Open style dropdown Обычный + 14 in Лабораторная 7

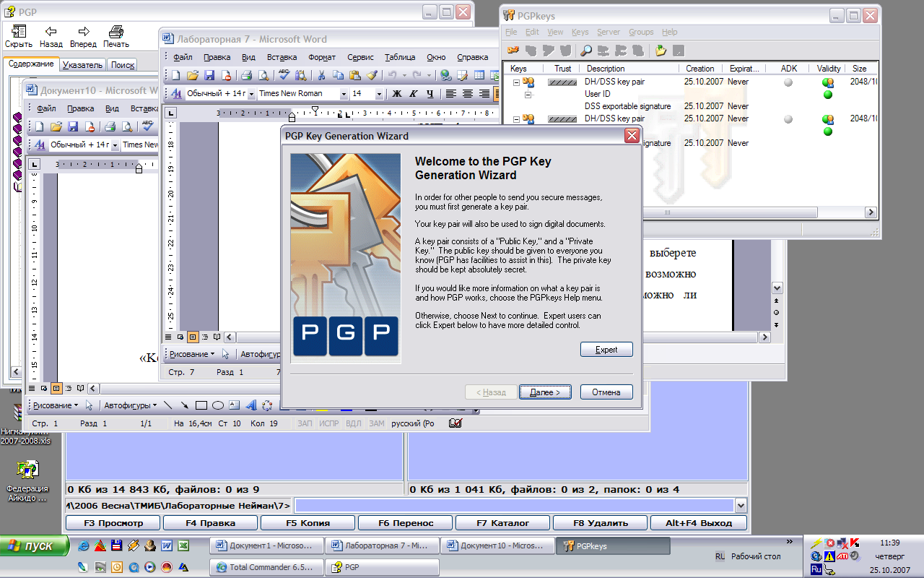tap(251, 94)
